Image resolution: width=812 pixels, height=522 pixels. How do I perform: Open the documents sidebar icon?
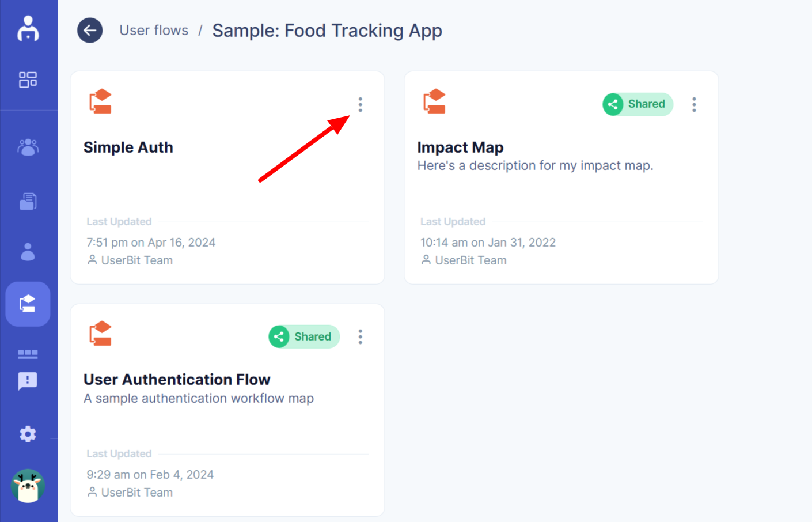tap(28, 201)
